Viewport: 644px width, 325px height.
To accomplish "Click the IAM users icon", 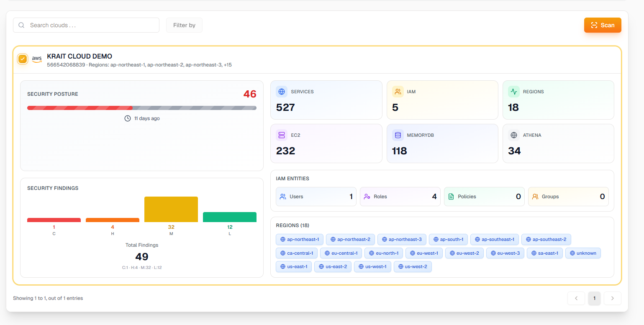I will [398, 92].
